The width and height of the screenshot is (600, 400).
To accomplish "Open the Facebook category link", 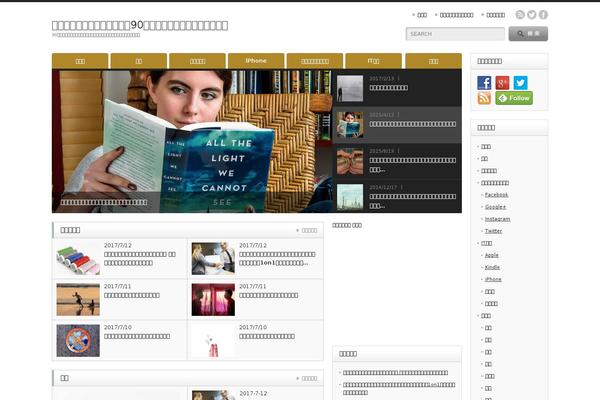I will click(496, 195).
